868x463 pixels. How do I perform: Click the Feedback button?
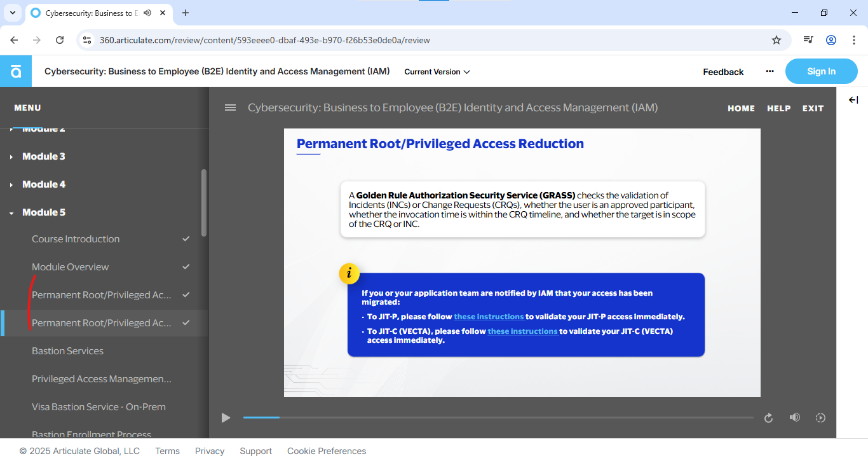point(723,72)
